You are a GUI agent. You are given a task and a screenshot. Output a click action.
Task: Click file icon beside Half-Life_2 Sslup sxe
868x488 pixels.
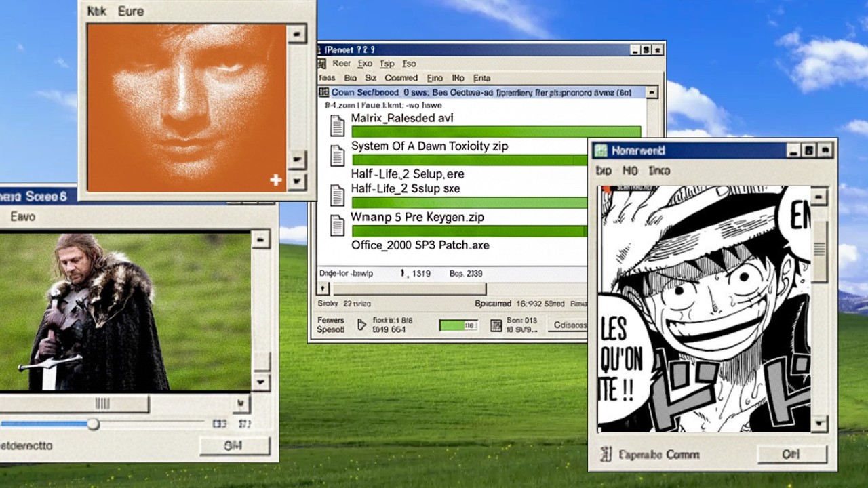tap(337, 195)
